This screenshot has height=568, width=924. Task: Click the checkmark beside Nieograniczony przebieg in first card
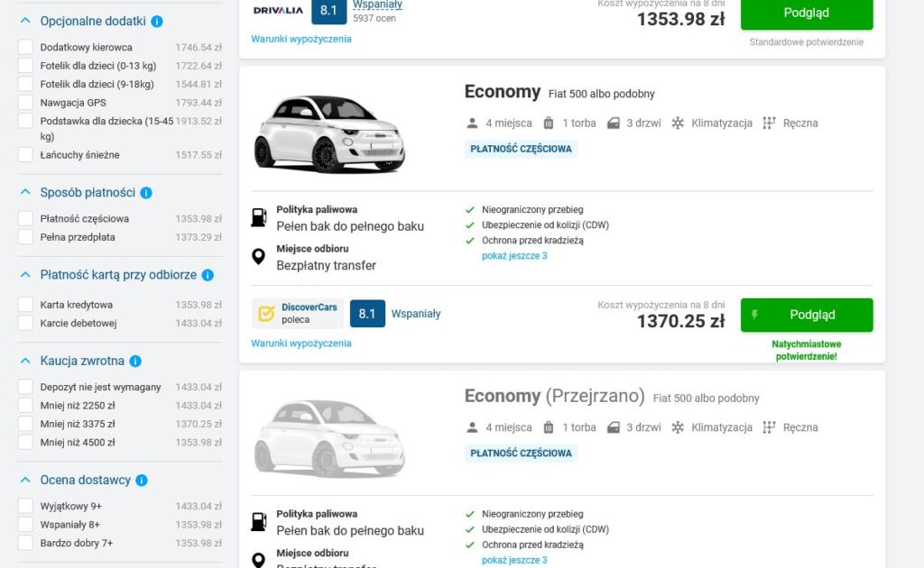[469, 209]
